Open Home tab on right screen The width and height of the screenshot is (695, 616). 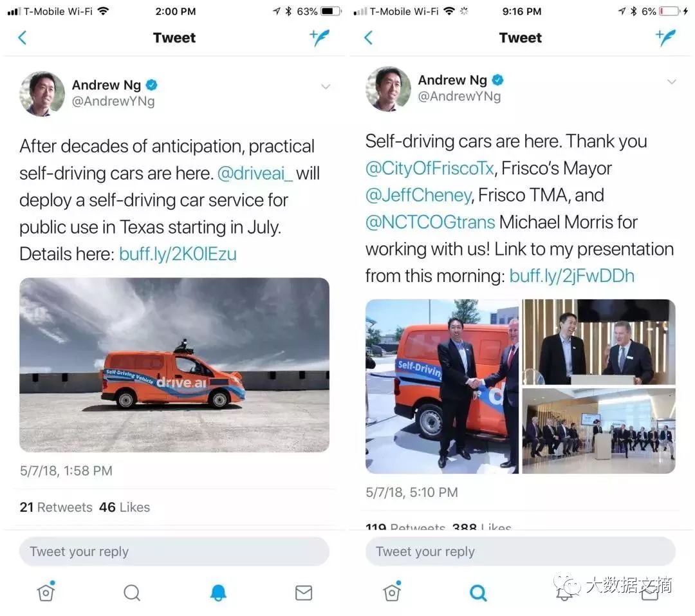(392, 591)
